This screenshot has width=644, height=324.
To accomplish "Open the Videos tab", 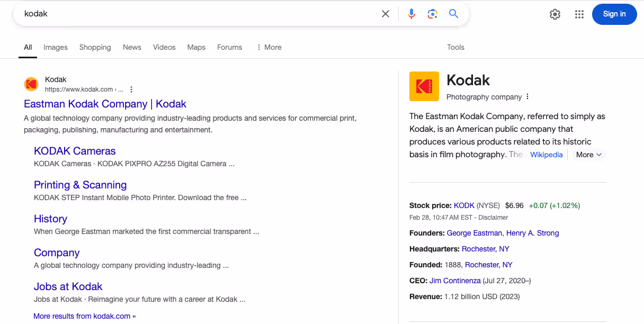I will pyautogui.click(x=164, y=47).
